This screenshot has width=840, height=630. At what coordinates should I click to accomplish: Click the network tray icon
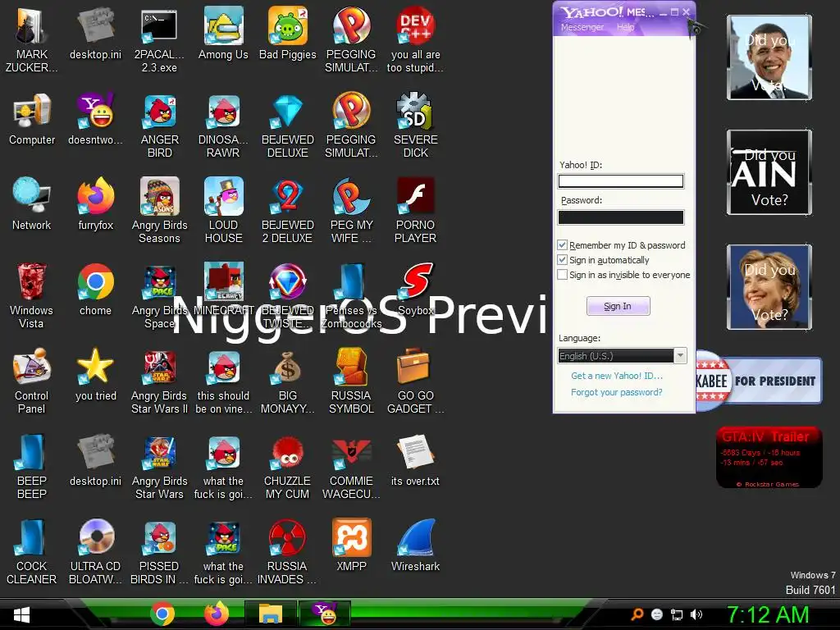(x=677, y=614)
